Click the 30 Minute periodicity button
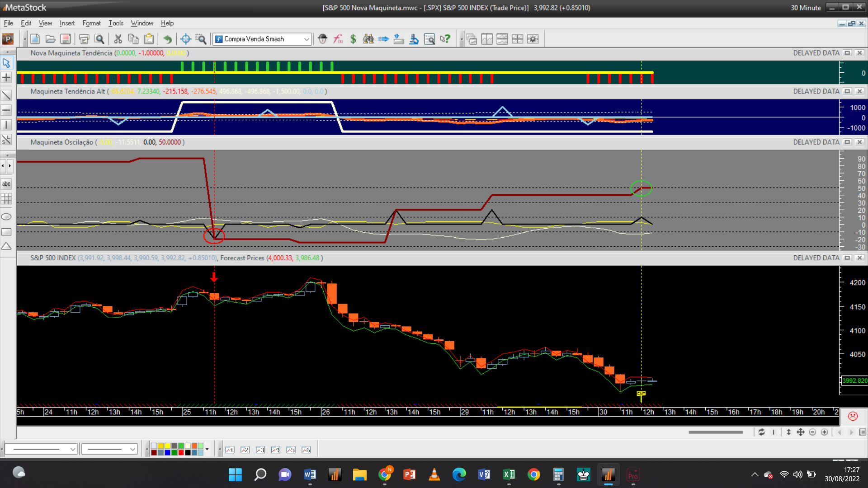This screenshot has width=868, height=488. 806,8
